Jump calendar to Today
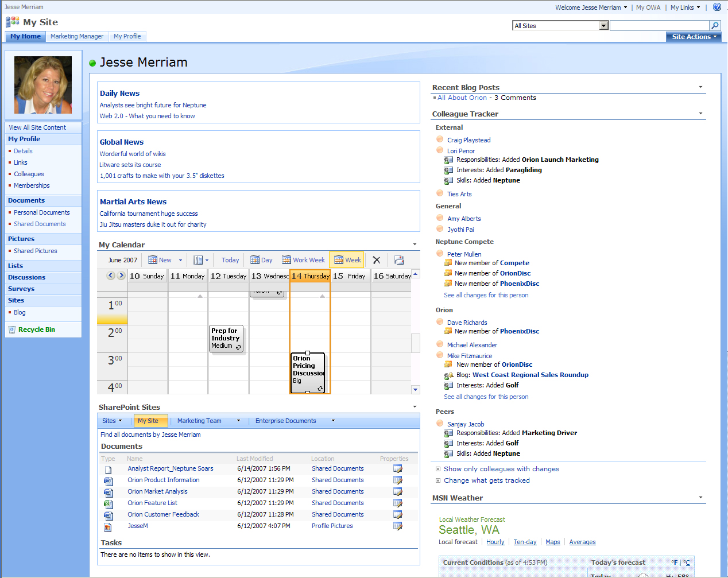Viewport: 728px width, 578px height. coord(230,260)
